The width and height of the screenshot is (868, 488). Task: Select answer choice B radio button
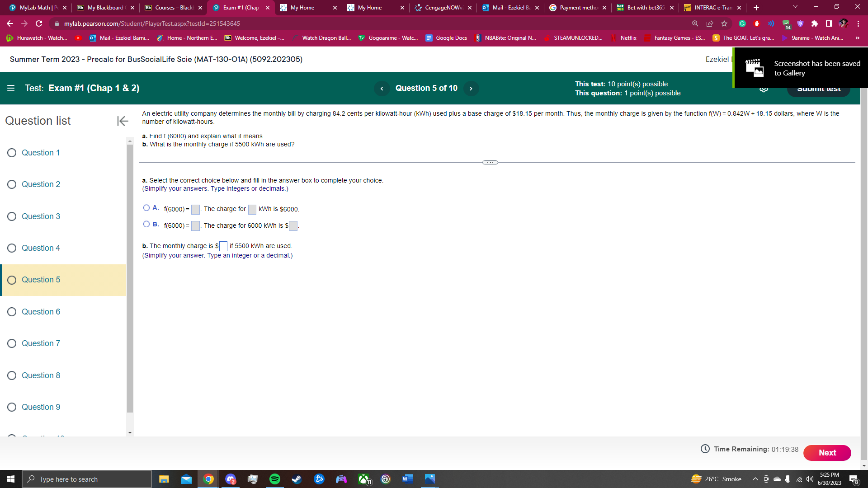[x=146, y=224]
